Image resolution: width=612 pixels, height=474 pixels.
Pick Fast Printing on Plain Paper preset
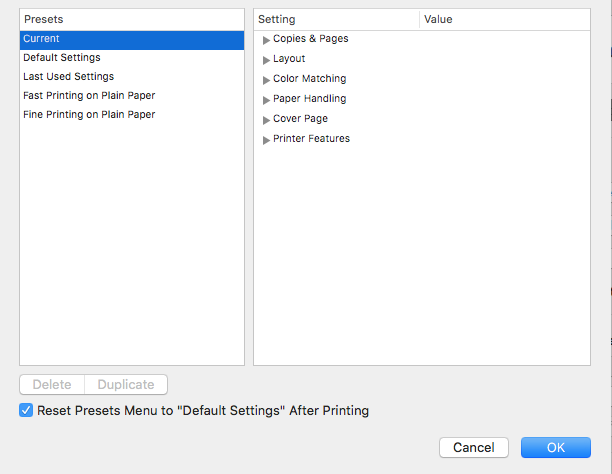pyautogui.click(x=89, y=96)
